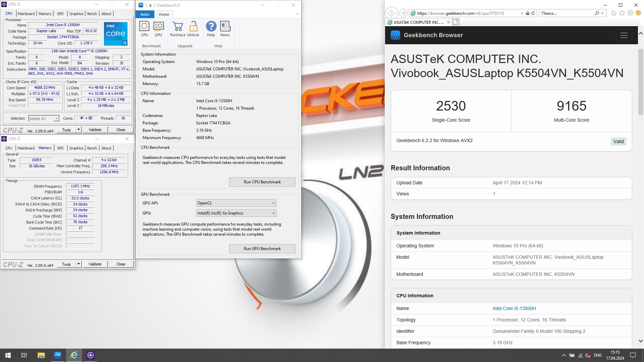The height and width of the screenshot is (362, 644).
Task: Open the GPU Intel Iris Xe Graphics dropdown
Action: 236,213
